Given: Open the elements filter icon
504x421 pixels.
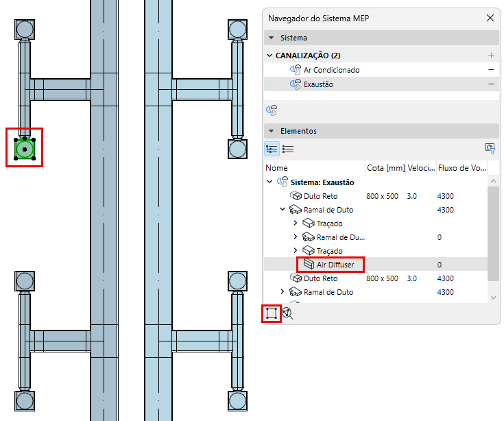Looking at the screenshot, I should [490, 149].
